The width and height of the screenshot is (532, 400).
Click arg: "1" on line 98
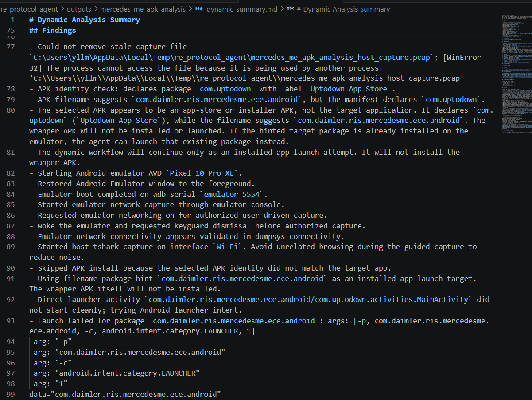(50, 384)
